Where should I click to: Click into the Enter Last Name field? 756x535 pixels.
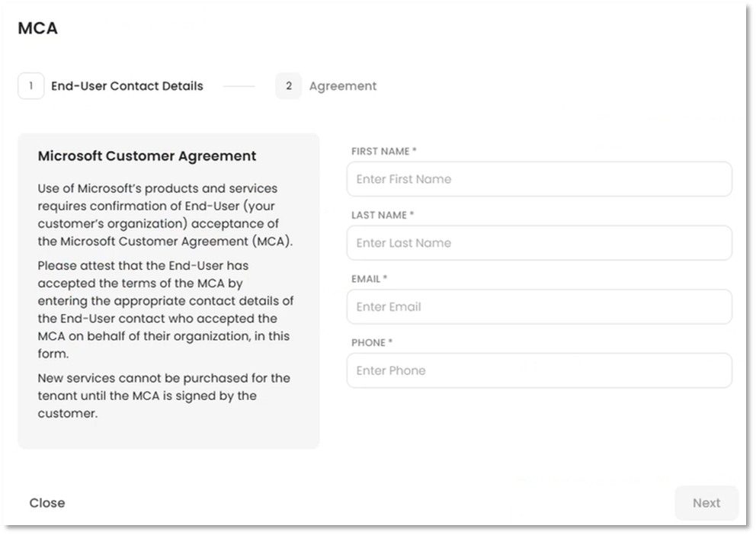pyautogui.click(x=539, y=243)
